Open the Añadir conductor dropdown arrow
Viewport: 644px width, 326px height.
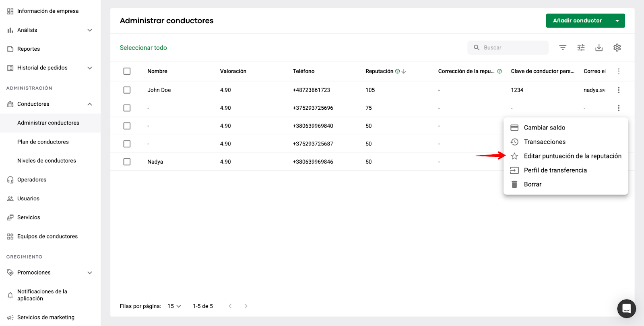[617, 21]
